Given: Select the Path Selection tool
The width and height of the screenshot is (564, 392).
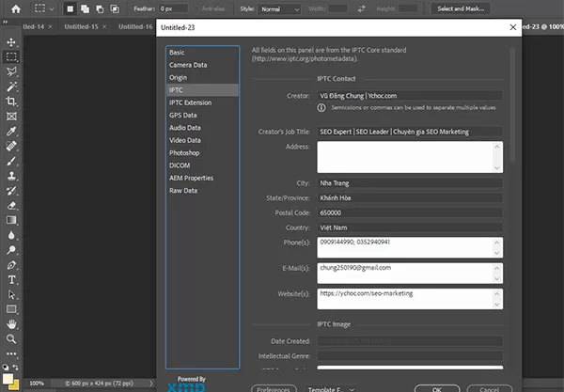Looking at the screenshot, I should [x=11, y=294].
